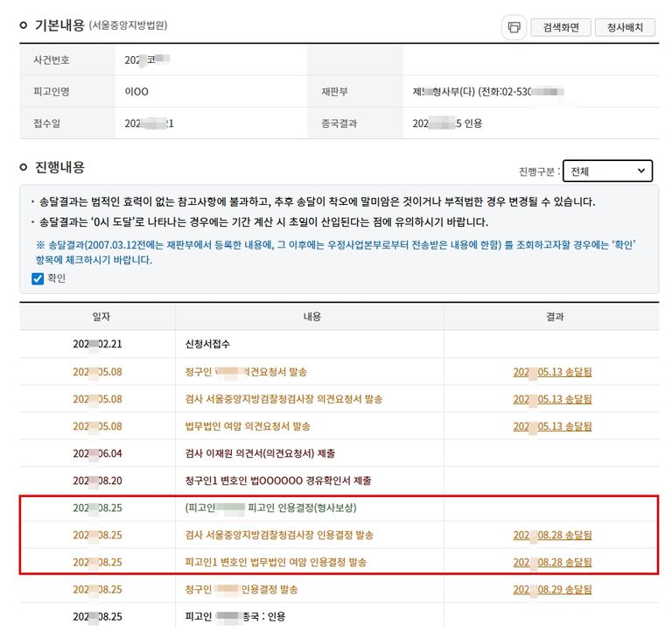Select 검사 서울중앙지방검찰청검사장 의견요청서 발송 entry
The width and height of the screenshot is (672, 631).
pos(283,399)
